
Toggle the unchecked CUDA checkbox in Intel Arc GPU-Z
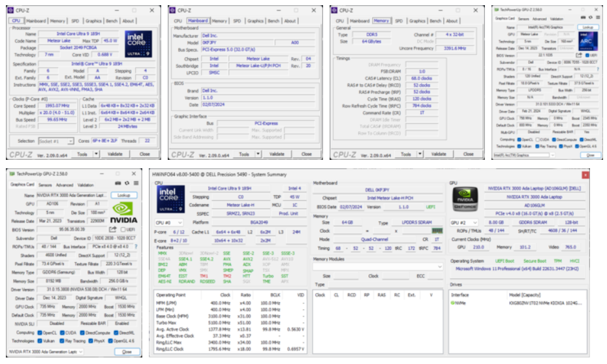[538, 139]
